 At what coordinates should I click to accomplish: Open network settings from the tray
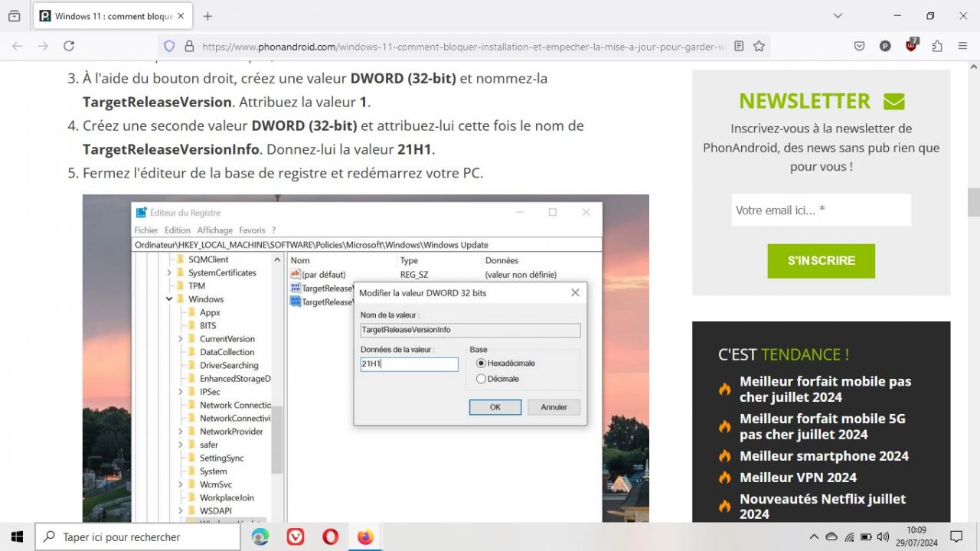coord(849,537)
